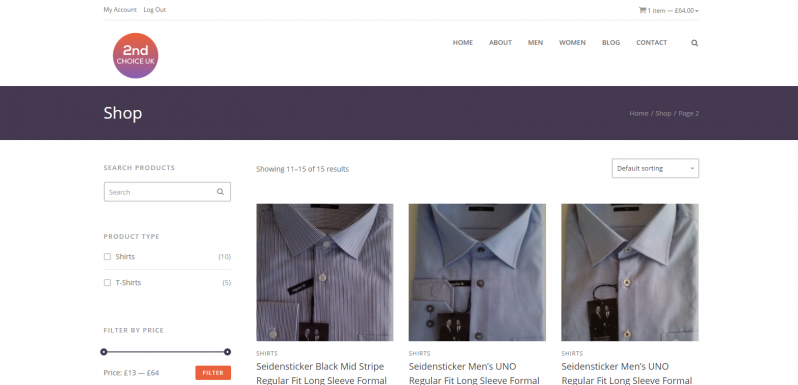The image size is (798, 385).
Task: Open the Default sorting dropdown
Action: [655, 169]
